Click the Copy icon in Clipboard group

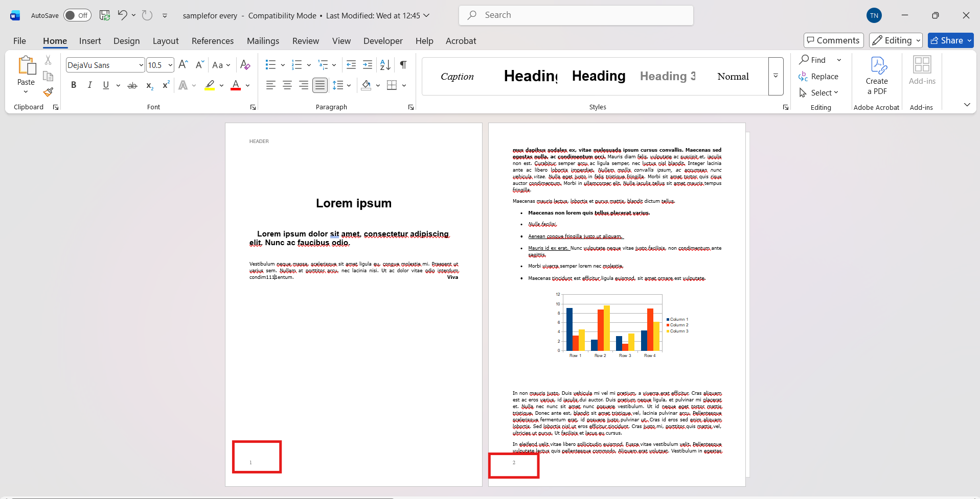[x=48, y=77]
